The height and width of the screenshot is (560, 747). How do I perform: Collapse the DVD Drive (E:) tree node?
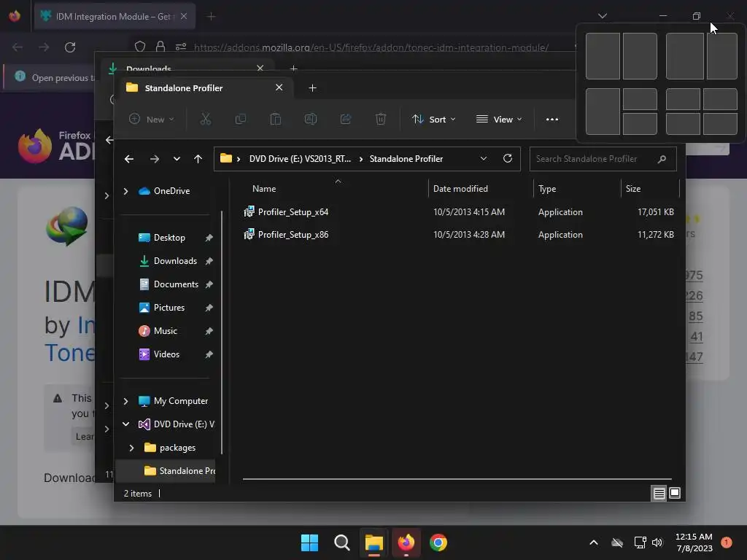coord(125,424)
